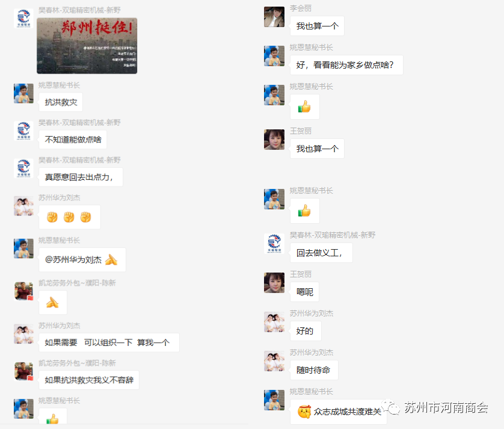Click 凯龙劳务外包 陈新's avatar beside 如果抗洪救灾我义不容辞

pyautogui.click(x=23, y=371)
